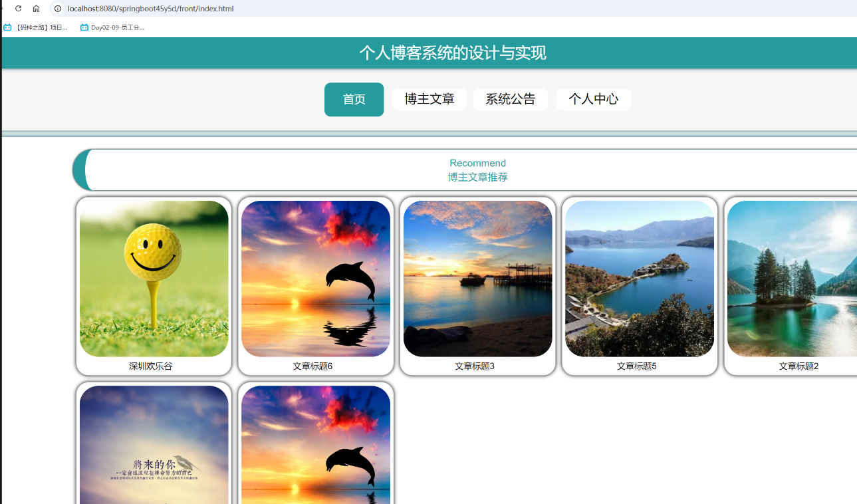Open the 将來的你 article thumbnail

pyautogui.click(x=154, y=444)
